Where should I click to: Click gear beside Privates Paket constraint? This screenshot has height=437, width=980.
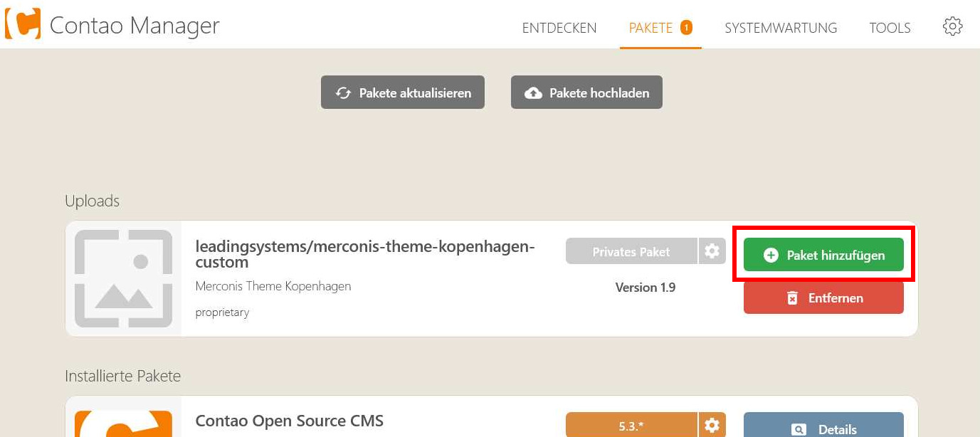click(712, 251)
